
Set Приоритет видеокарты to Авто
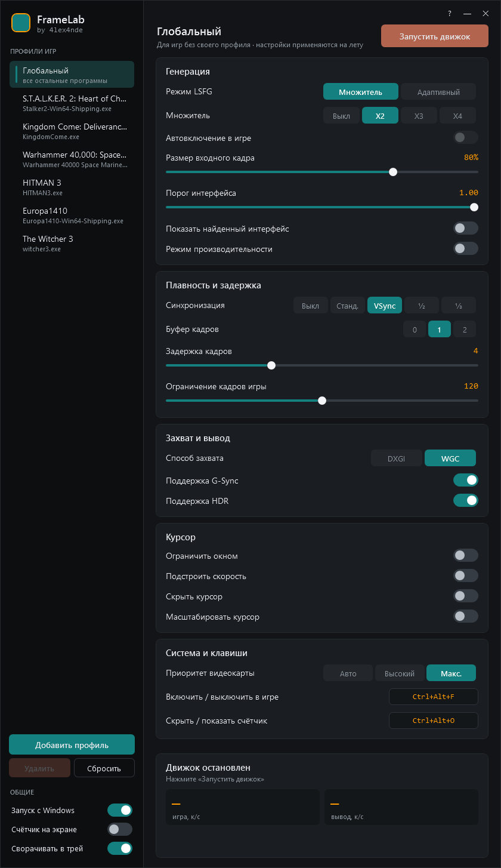tap(348, 673)
